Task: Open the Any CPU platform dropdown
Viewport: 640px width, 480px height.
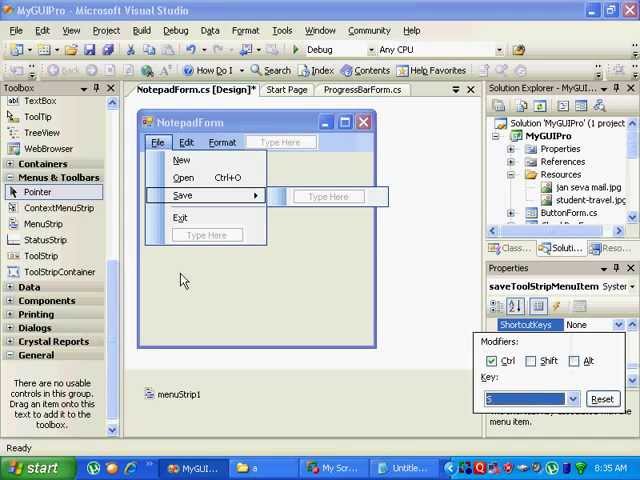Action: [x=499, y=50]
